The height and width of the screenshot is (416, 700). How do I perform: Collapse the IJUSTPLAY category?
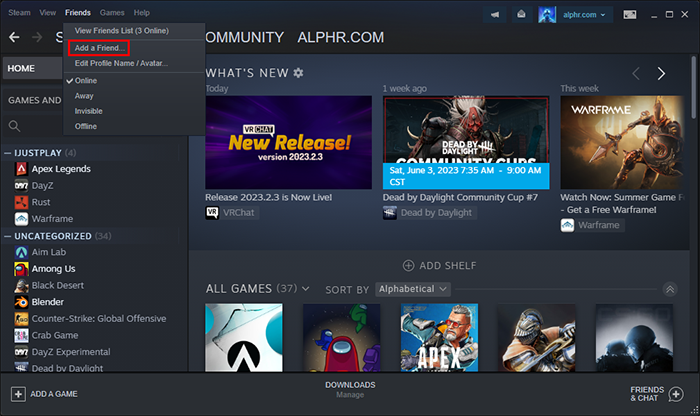[x=8, y=153]
